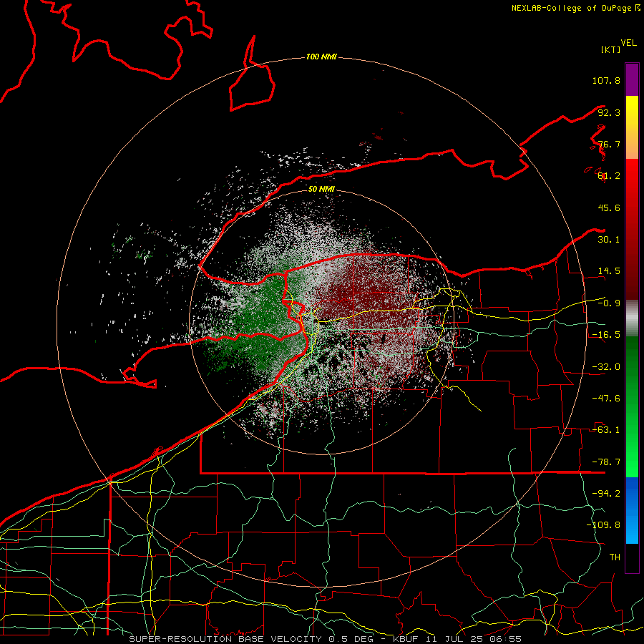Click the 45.6 velocity scale value
The image size is (644, 644).
tap(609, 208)
